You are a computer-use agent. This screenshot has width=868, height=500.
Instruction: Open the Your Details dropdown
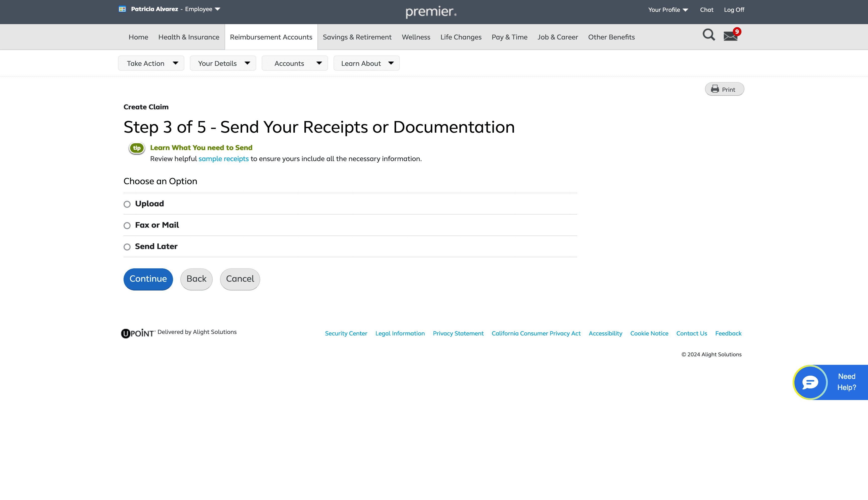(x=223, y=63)
